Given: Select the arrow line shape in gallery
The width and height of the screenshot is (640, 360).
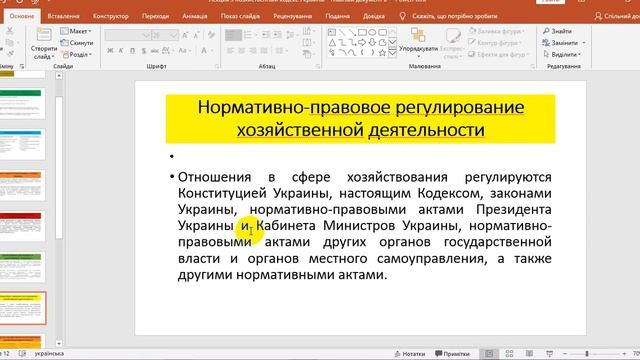Looking at the screenshot, I should coord(352,32).
